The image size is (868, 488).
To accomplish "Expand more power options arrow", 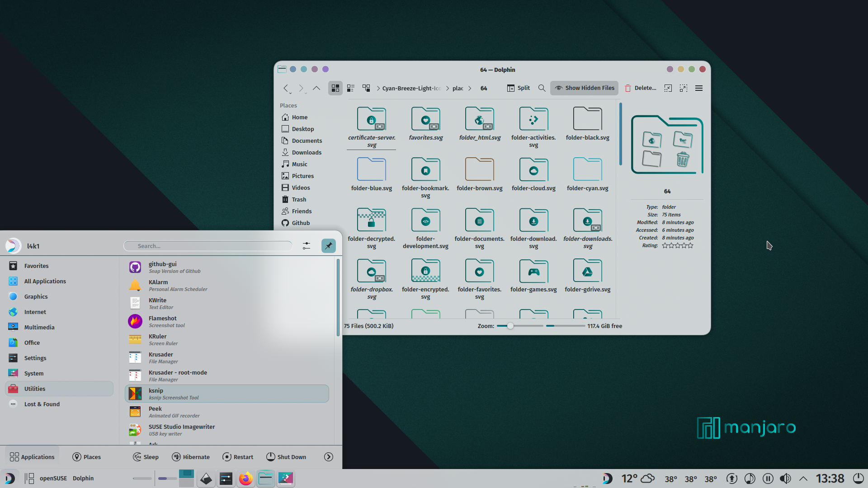I will [329, 457].
